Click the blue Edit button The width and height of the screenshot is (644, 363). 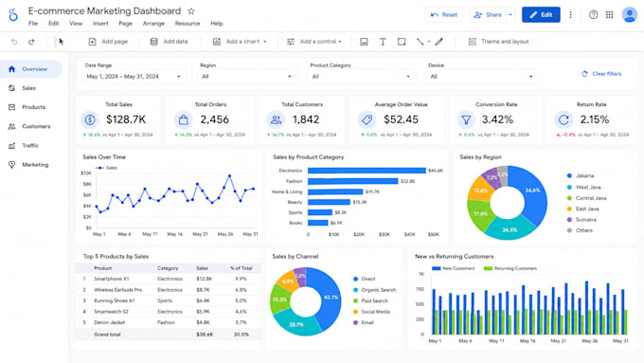click(541, 15)
